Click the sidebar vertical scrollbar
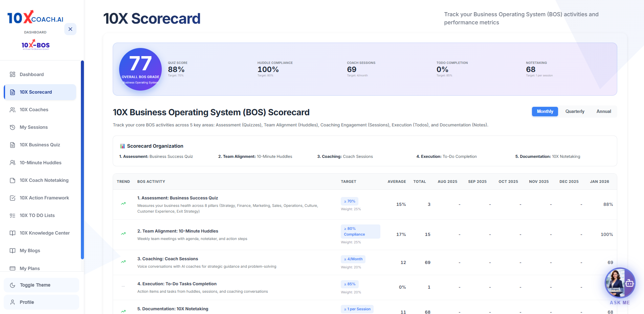This screenshot has width=644, height=314. coord(82,160)
